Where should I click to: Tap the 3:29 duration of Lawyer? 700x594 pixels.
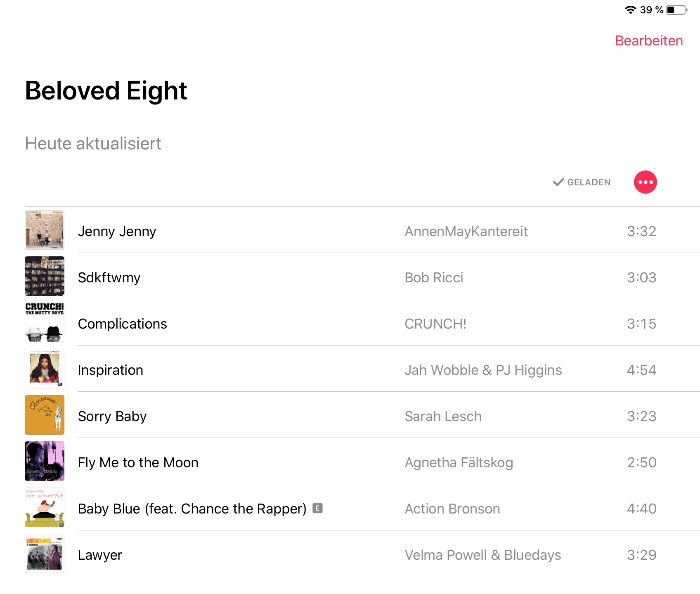pos(641,555)
